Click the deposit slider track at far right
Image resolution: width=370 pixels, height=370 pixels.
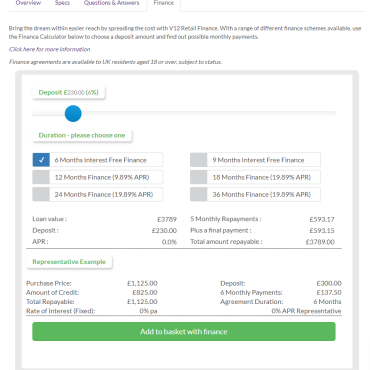pos(332,113)
